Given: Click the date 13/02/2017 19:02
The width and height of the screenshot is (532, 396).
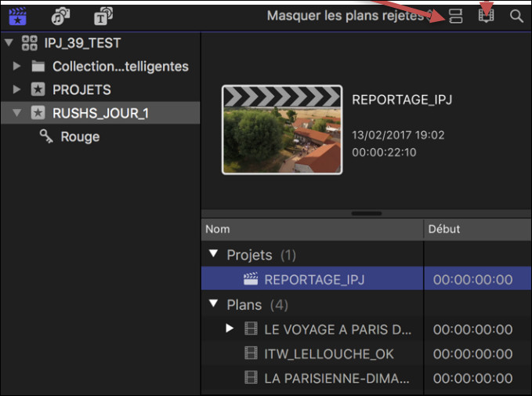Looking at the screenshot, I should [x=398, y=135].
